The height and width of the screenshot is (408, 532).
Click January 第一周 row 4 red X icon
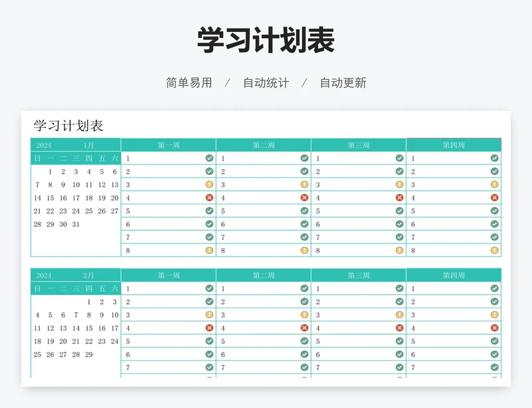(x=209, y=198)
